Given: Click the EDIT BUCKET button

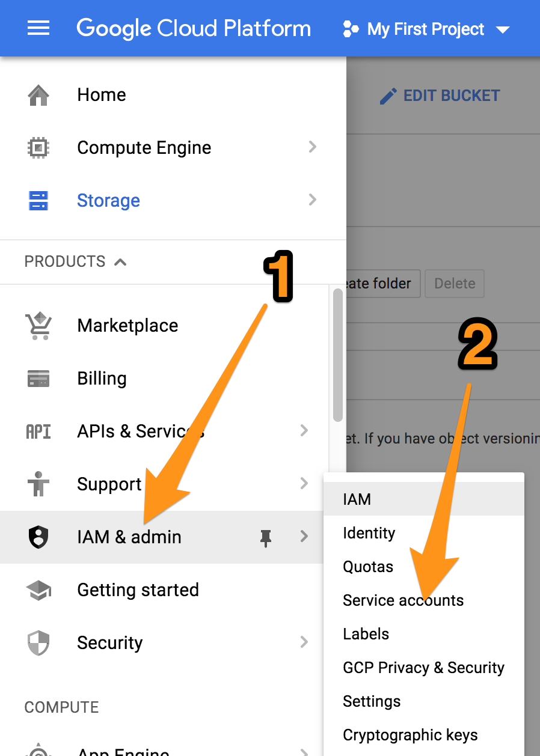Looking at the screenshot, I should point(440,96).
